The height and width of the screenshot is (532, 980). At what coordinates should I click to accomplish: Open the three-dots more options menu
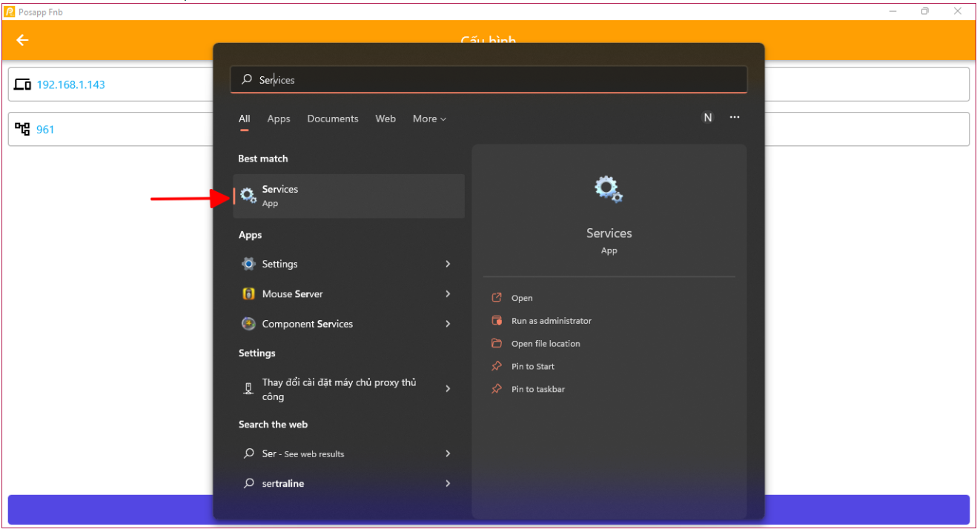(735, 118)
